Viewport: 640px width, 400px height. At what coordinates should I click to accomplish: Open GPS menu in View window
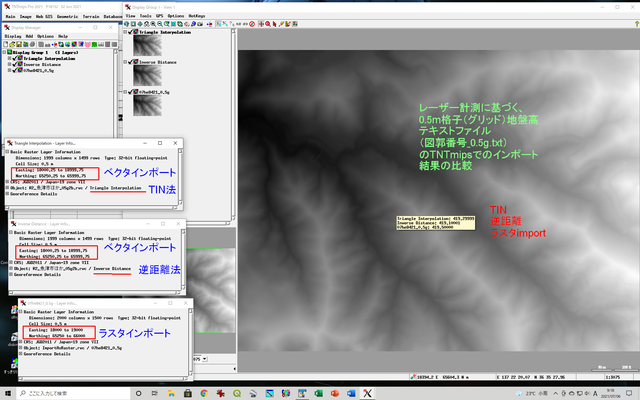click(x=159, y=16)
